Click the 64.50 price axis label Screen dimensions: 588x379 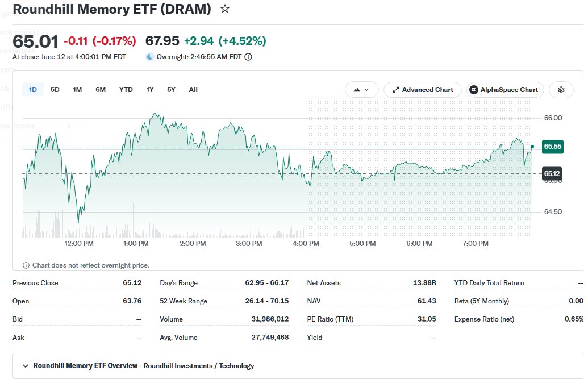point(553,211)
